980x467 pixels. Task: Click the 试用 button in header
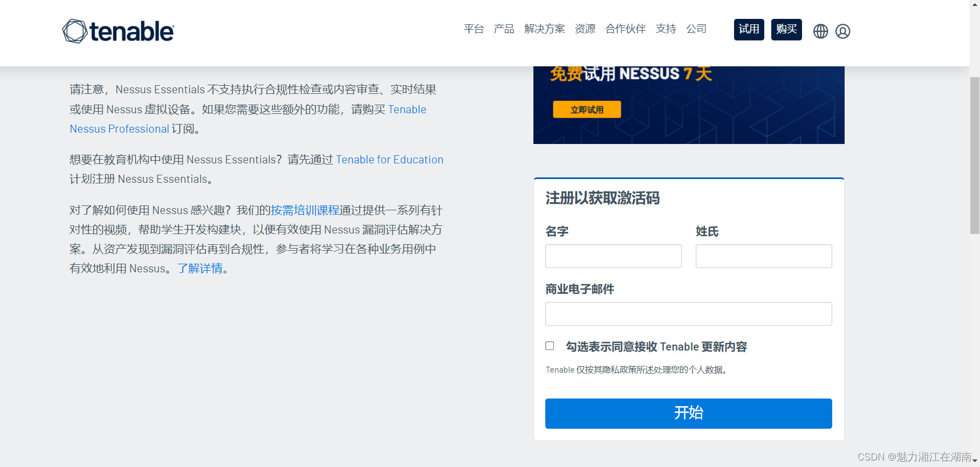pos(749,29)
